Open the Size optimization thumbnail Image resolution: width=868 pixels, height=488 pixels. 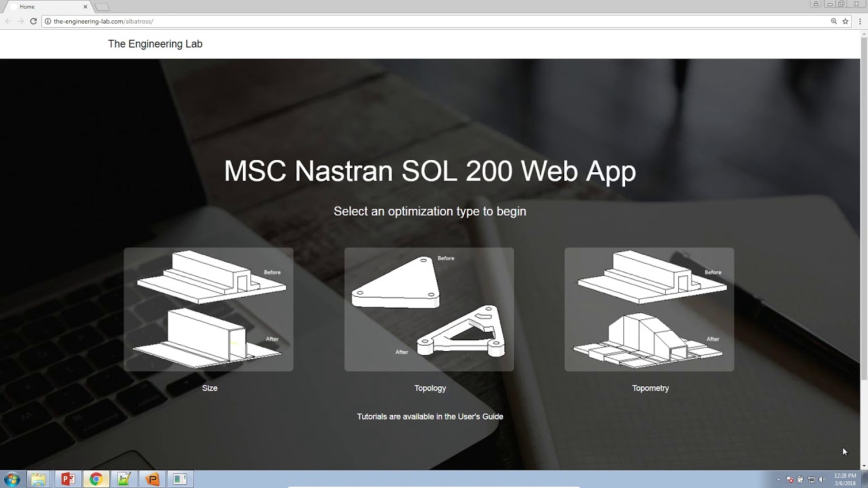pyautogui.click(x=208, y=309)
